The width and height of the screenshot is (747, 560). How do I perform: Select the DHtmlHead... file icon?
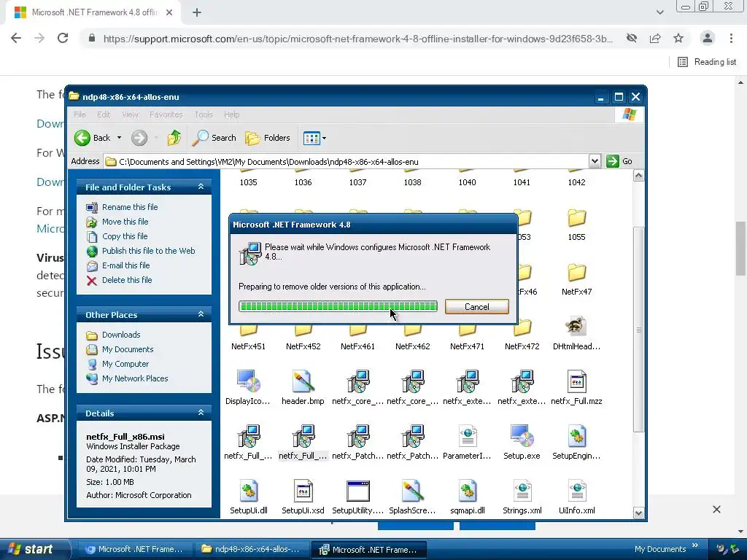(576, 327)
